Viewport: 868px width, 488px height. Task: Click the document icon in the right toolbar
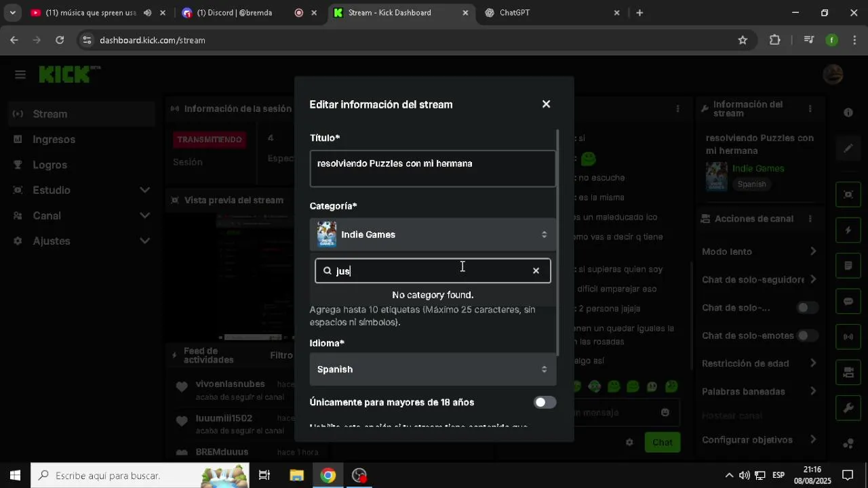click(848, 266)
